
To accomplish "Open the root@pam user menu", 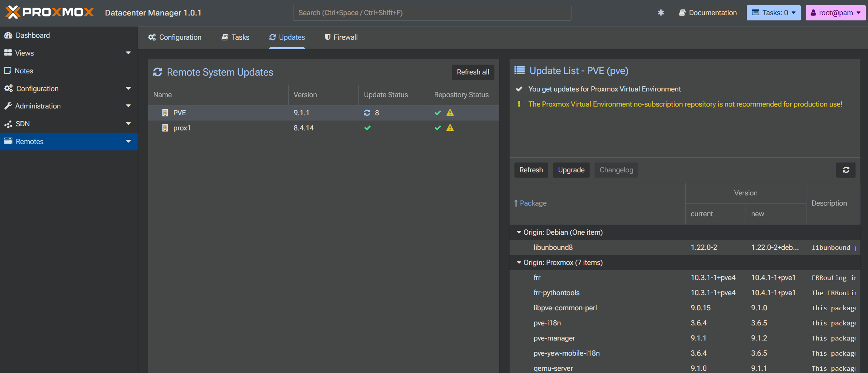I will (x=835, y=13).
